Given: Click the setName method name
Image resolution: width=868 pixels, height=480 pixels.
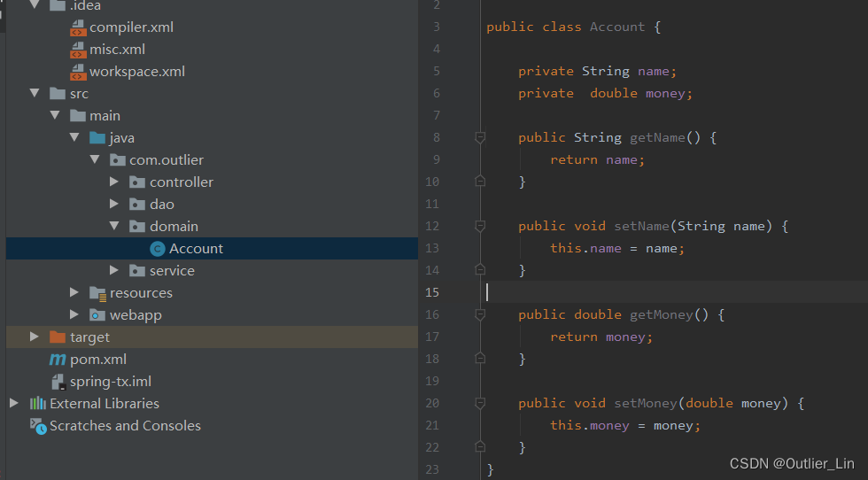Looking at the screenshot, I should 641,226.
